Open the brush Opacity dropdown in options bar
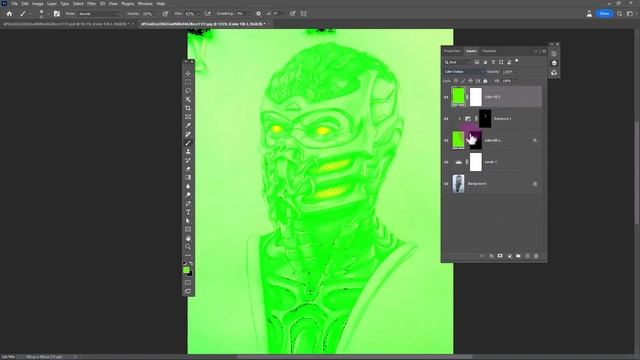The width and height of the screenshot is (640, 360). 156,13
